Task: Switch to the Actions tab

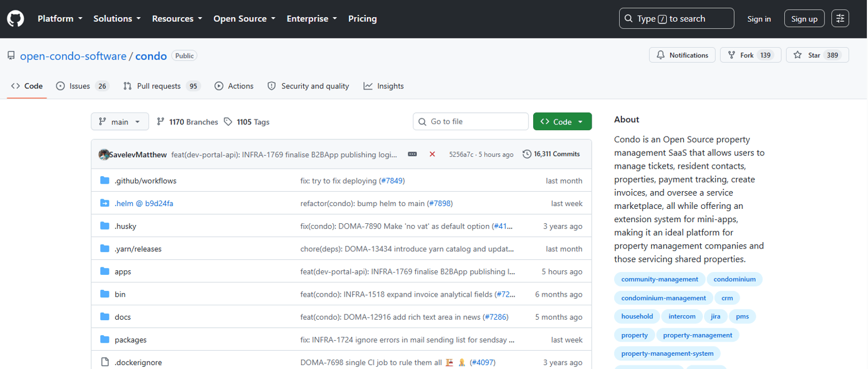Action: click(234, 86)
